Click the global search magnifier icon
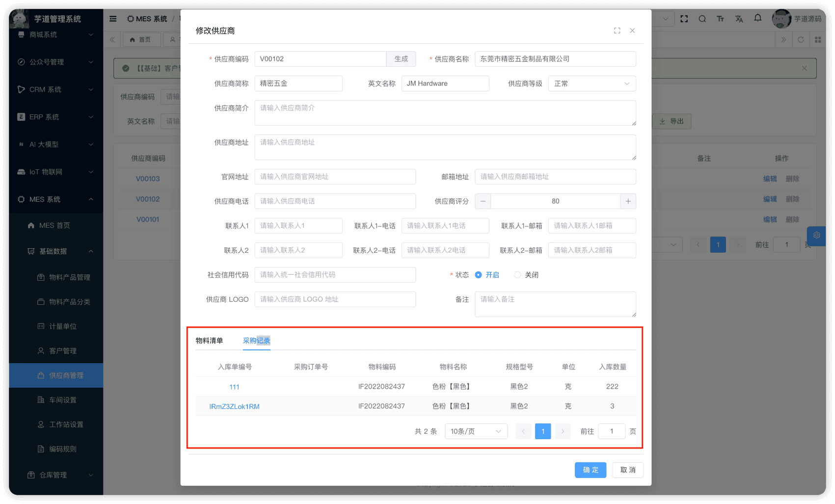The width and height of the screenshot is (835, 504). pyautogui.click(x=702, y=18)
